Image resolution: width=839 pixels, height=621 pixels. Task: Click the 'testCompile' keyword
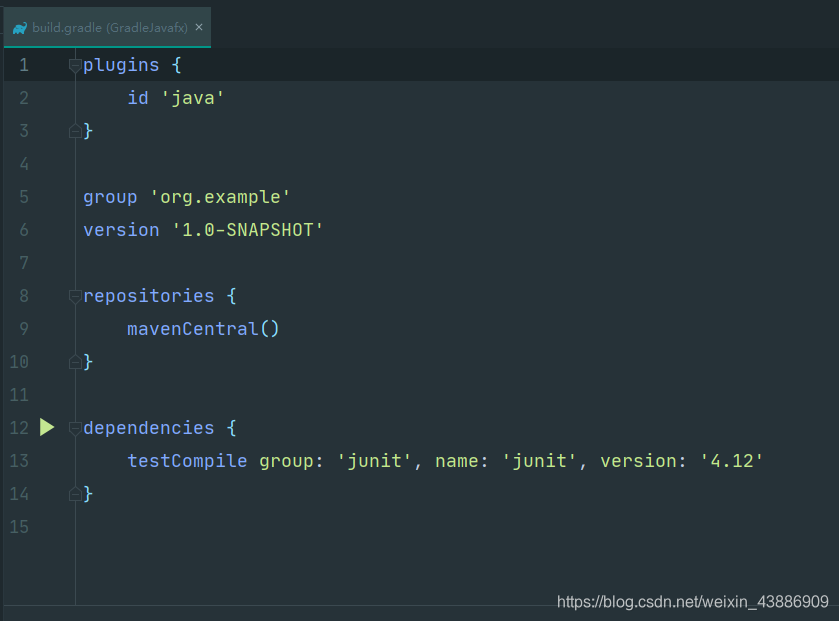pos(187,462)
